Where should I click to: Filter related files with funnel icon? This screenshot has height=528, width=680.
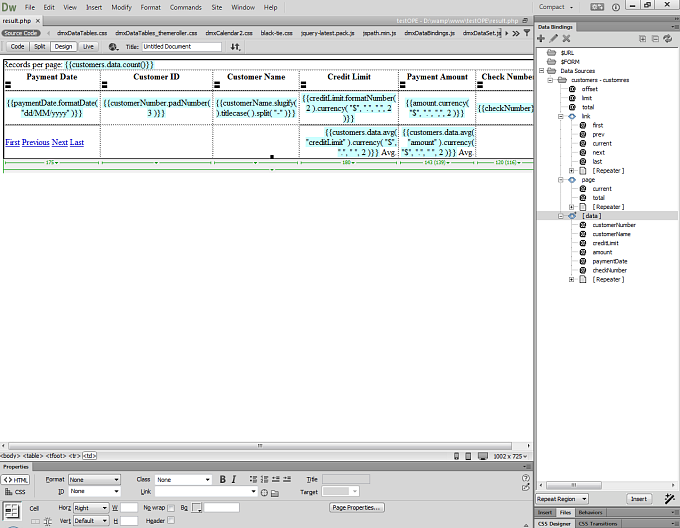coord(526,33)
